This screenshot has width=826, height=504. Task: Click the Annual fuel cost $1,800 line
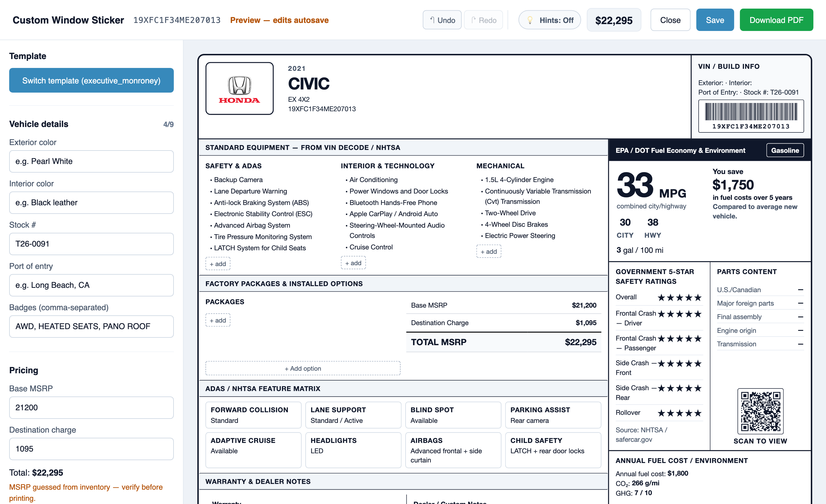[652, 474]
